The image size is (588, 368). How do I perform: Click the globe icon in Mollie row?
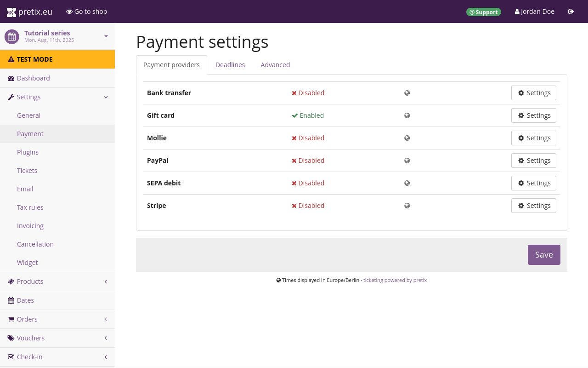[407, 138]
